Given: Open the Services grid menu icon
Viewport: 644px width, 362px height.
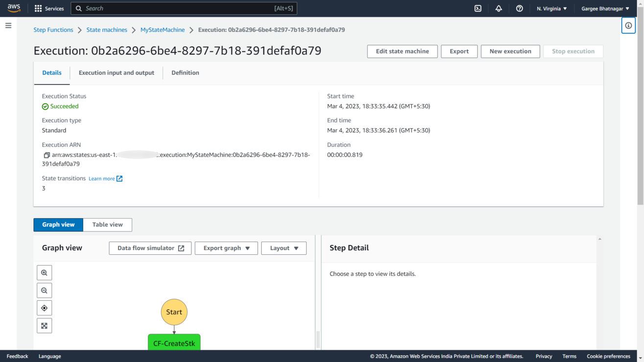Looking at the screenshot, I should [38, 8].
